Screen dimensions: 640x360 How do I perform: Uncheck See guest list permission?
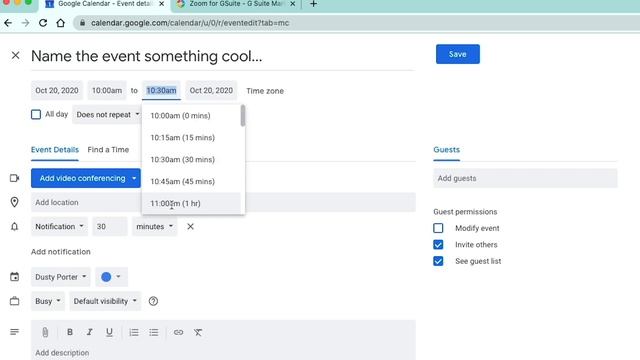pos(438,261)
